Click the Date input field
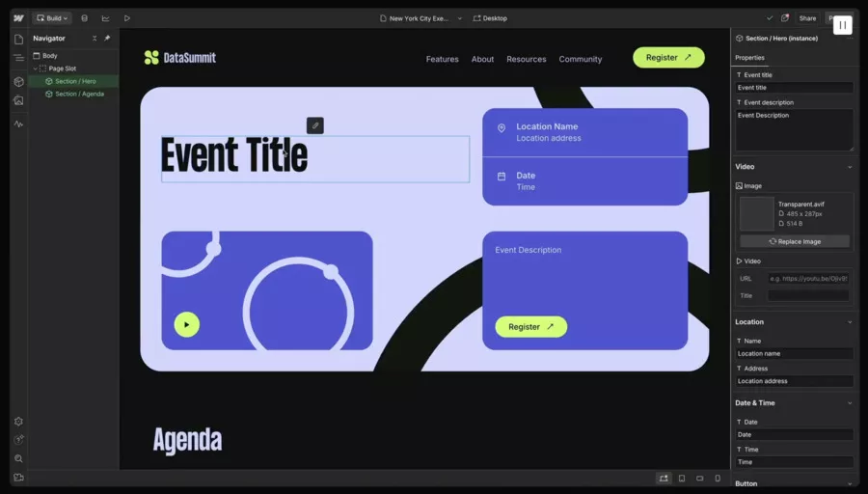 click(795, 435)
